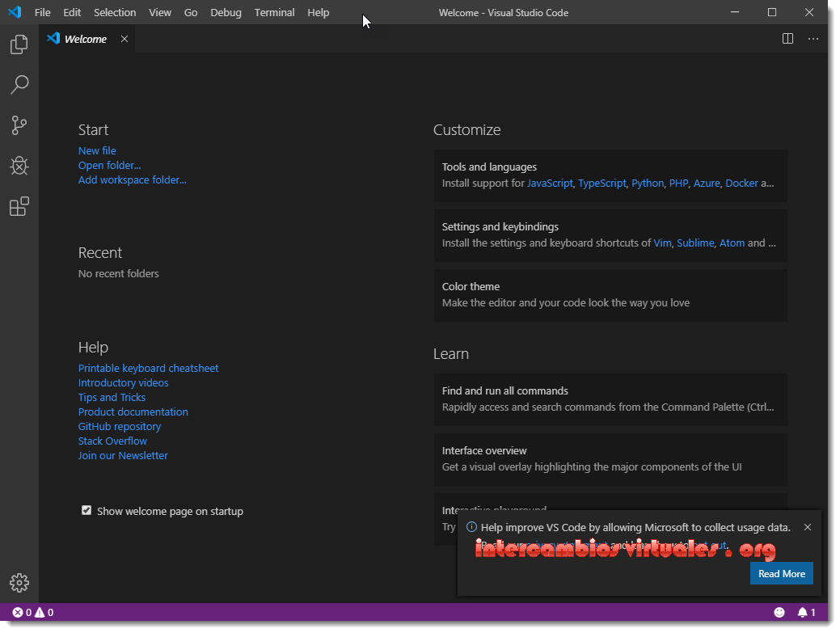
Task: Open the Color theme card
Action: tap(610, 295)
